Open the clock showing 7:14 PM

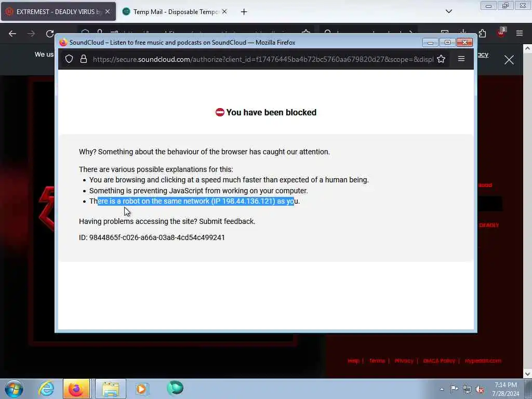[506, 389]
